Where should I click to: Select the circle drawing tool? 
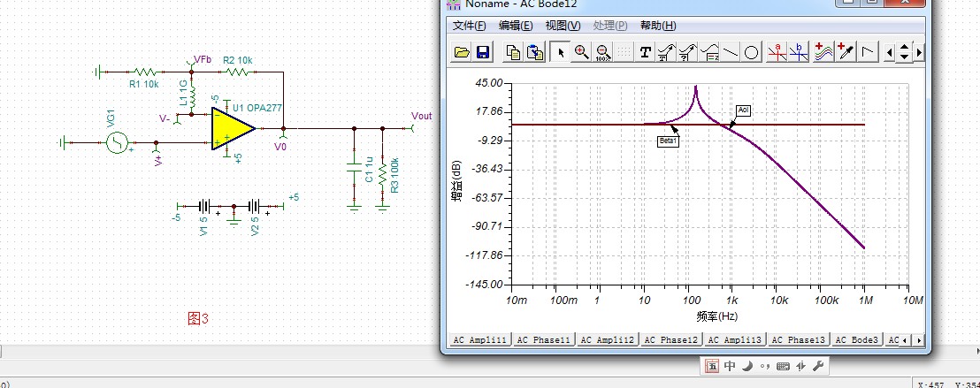751,52
